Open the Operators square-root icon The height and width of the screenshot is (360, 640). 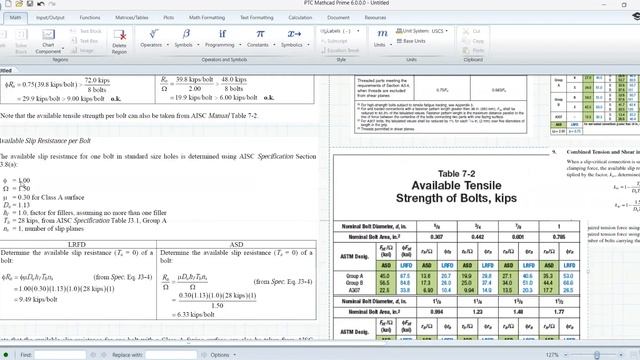pyautogui.click(x=153, y=34)
